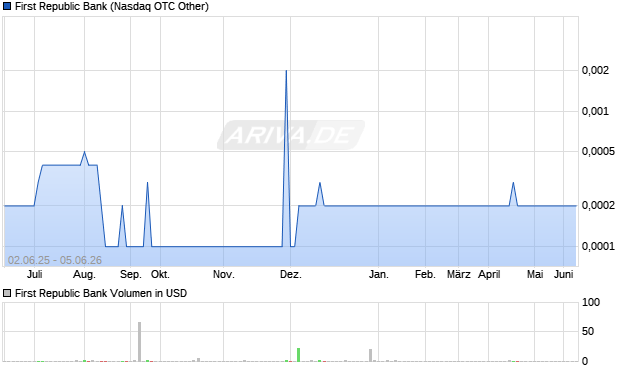Click the gray legend square for Volumen
Viewport: 620px width, 371px height.
[x=7, y=293]
